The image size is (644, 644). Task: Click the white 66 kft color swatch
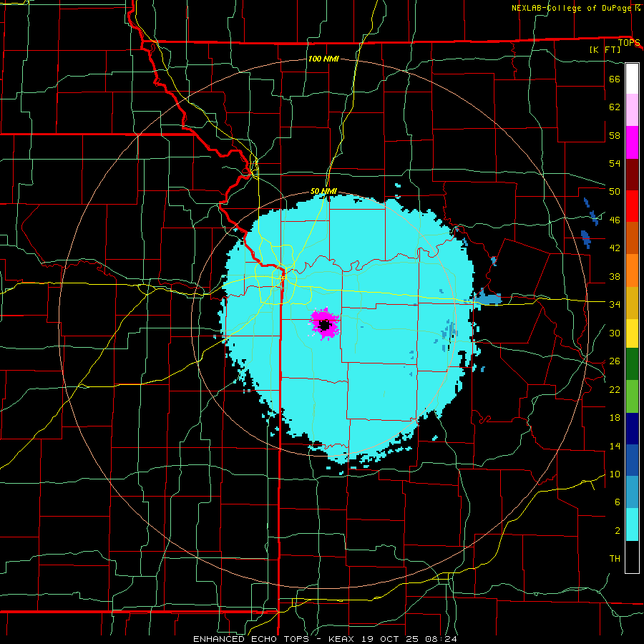(x=632, y=79)
